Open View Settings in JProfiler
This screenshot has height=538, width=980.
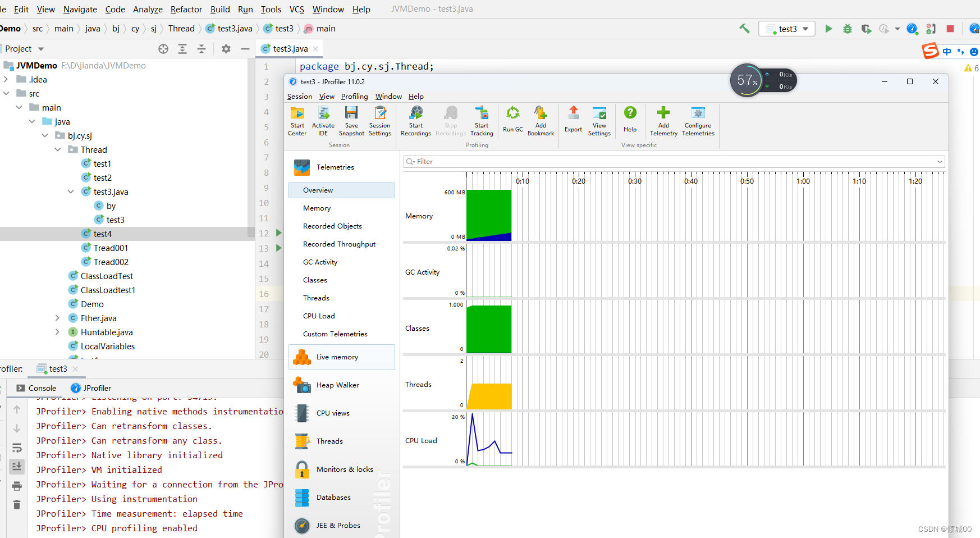pyautogui.click(x=599, y=121)
